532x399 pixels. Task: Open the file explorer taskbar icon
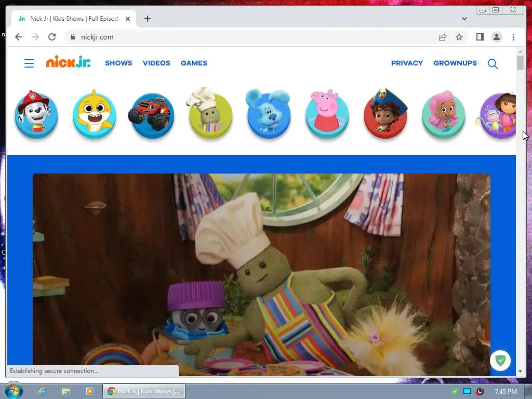coord(66,391)
